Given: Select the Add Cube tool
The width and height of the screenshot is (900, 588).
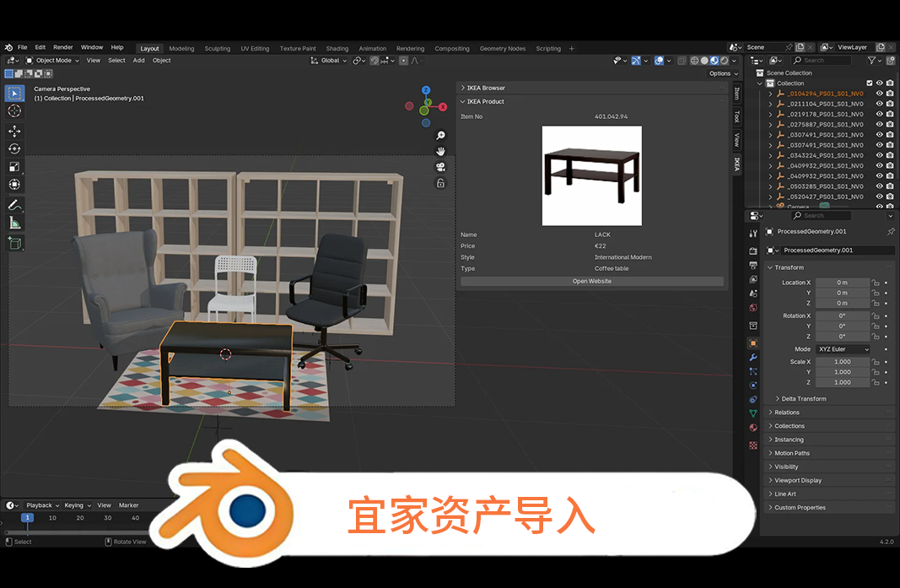Looking at the screenshot, I should point(15,243).
